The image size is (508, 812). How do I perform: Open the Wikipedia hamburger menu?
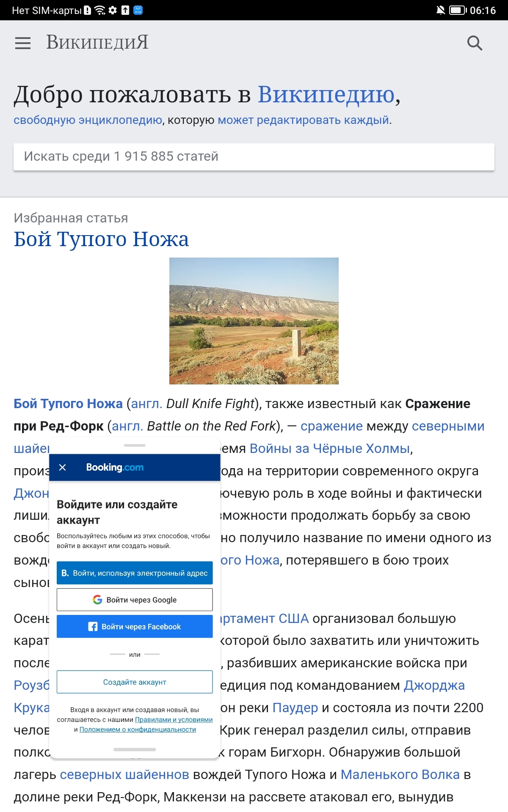pyautogui.click(x=23, y=43)
